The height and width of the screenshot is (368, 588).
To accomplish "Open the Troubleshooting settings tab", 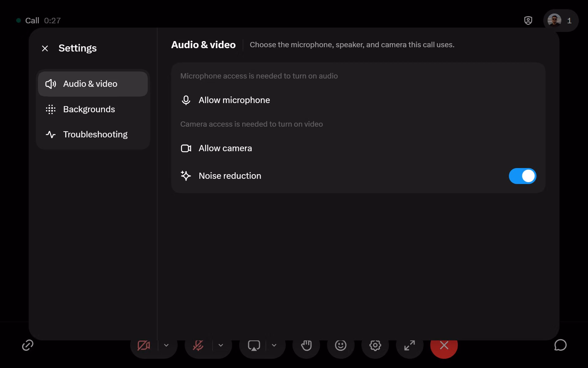I will point(93,134).
